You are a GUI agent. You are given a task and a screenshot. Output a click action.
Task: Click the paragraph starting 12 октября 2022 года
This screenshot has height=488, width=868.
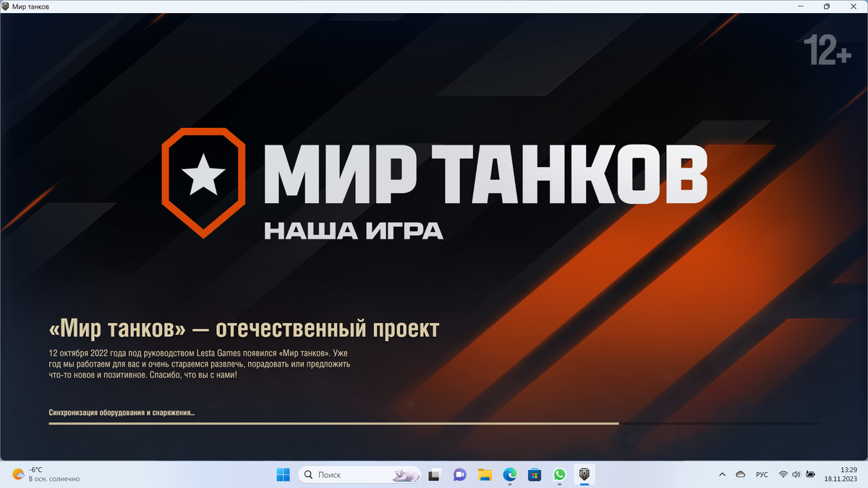199,364
